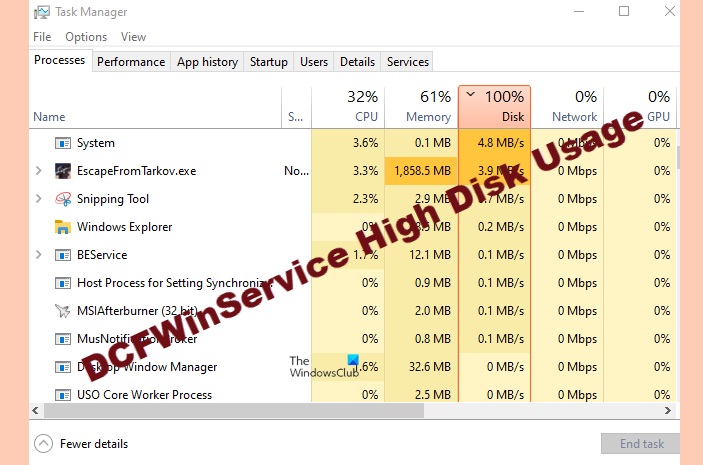Sort by the Disk column header
This screenshot has height=465, width=703.
click(x=495, y=108)
